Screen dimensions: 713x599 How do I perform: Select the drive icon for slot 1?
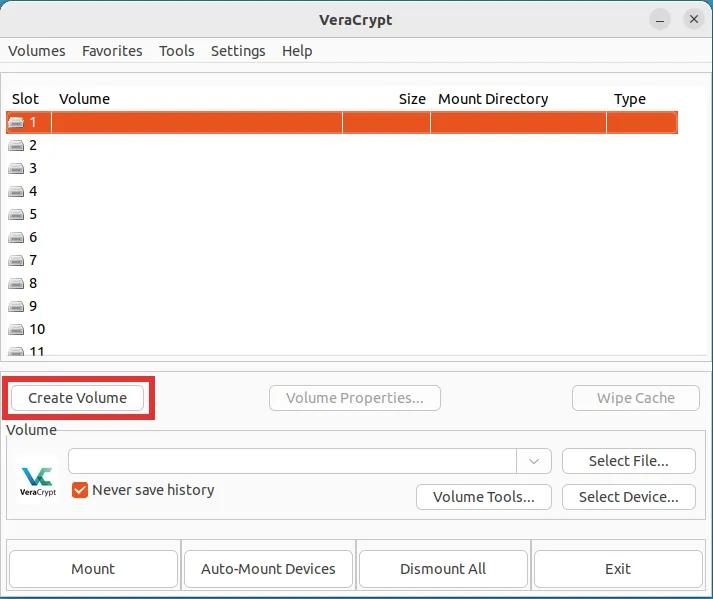[16, 122]
